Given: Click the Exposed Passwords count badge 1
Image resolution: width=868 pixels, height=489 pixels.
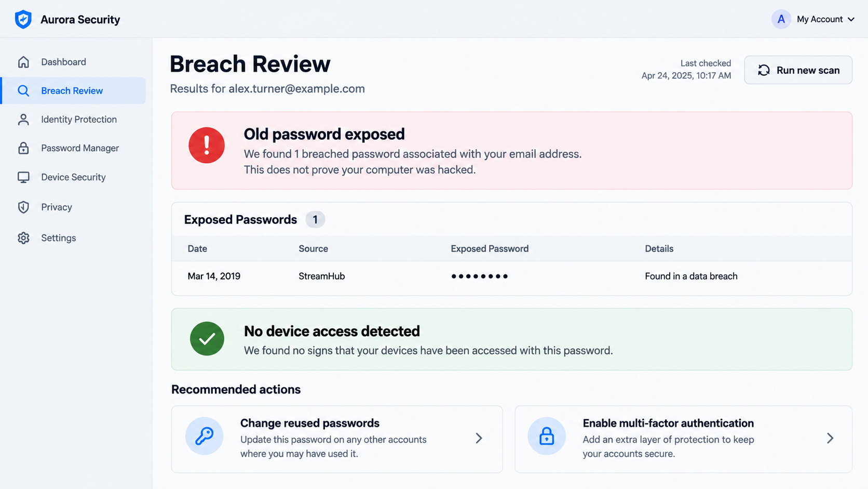Looking at the screenshot, I should 315,219.
